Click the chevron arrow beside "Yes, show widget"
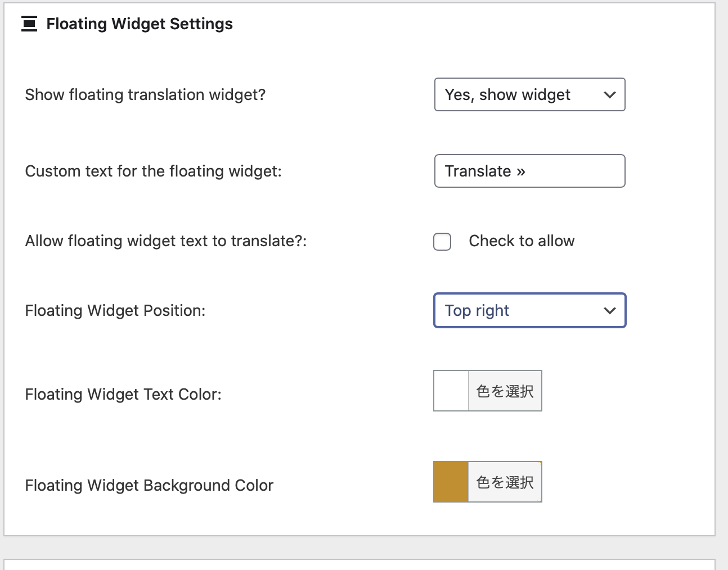 pos(609,95)
